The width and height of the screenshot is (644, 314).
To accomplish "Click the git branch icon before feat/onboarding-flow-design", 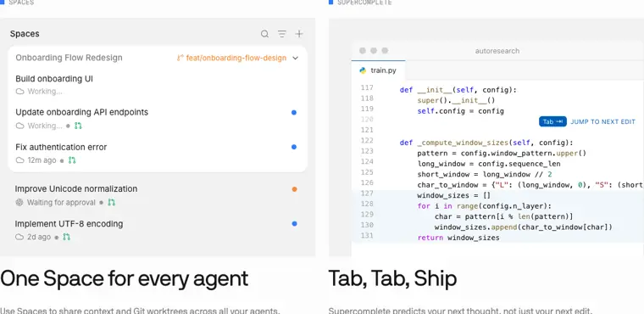I will point(180,58).
